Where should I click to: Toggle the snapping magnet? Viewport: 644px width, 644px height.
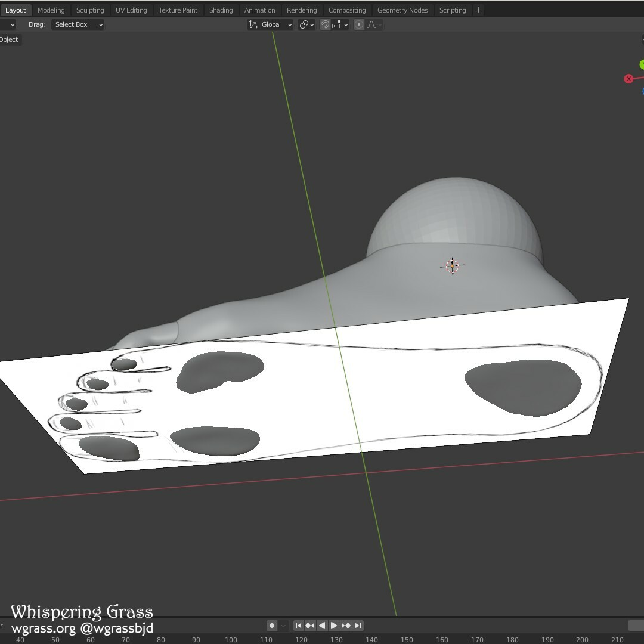[x=324, y=24]
